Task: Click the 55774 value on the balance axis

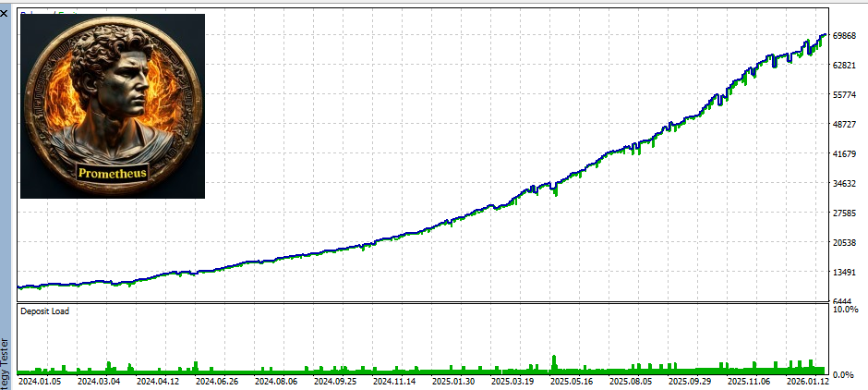Action: [845, 95]
